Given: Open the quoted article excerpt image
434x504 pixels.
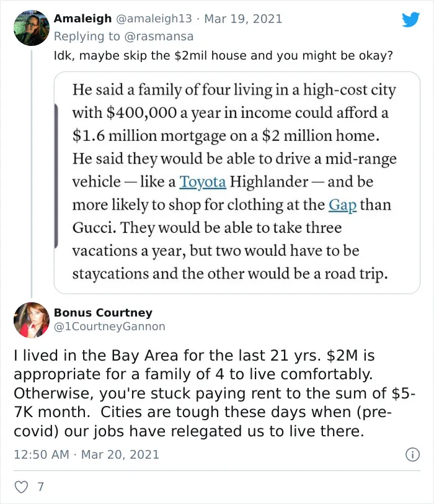Looking at the screenshot, I should tap(237, 182).
